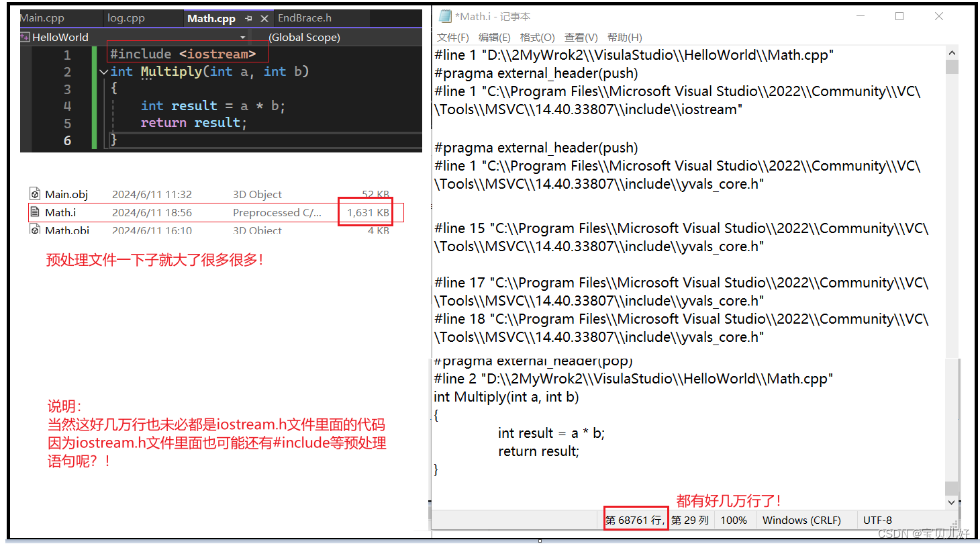The image size is (980, 546).
Task: Open the 帮助(H) menu in Notepad
Action: click(625, 38)
